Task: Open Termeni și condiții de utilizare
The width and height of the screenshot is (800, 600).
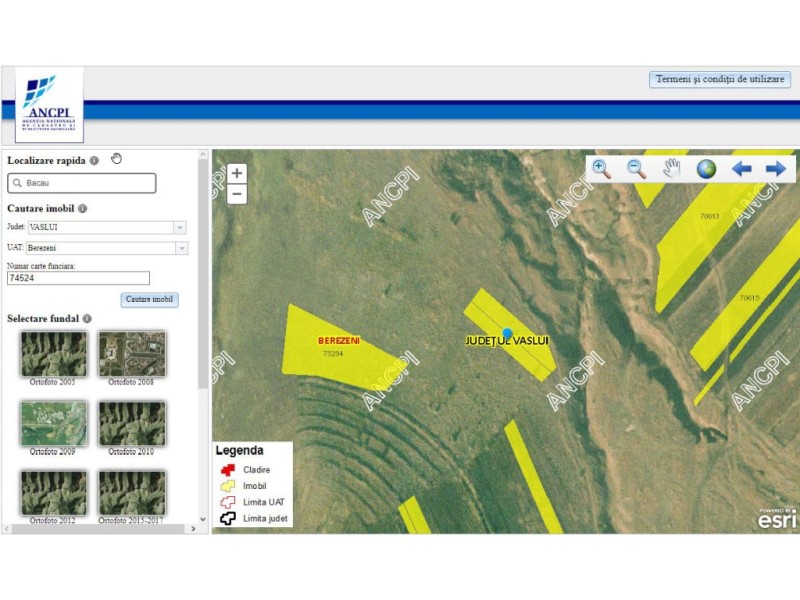Action: pyautogui.click(x=720, y=79)
